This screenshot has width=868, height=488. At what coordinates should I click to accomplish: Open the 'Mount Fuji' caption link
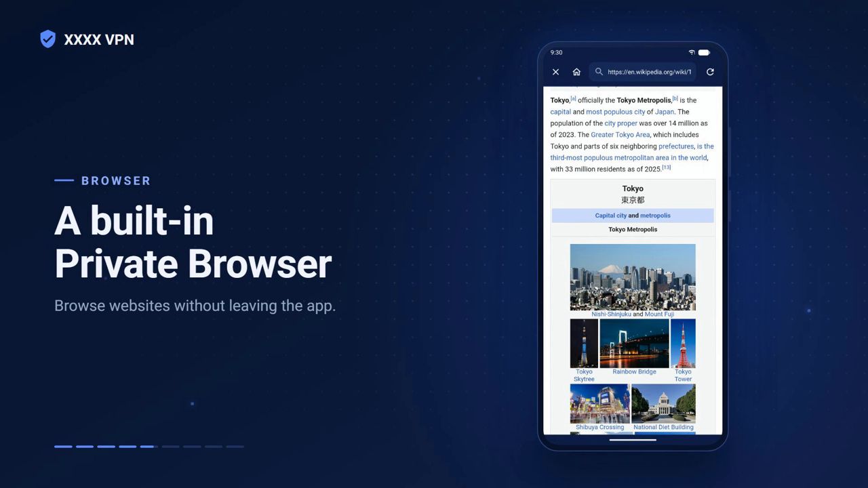[659, 314]
